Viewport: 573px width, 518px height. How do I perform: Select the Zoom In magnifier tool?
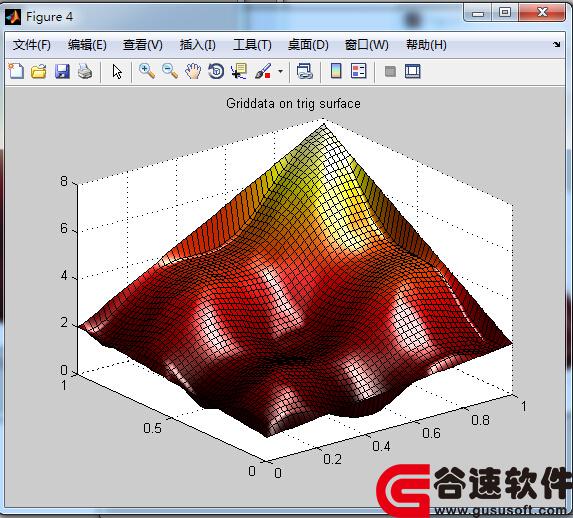coord(147,71)
